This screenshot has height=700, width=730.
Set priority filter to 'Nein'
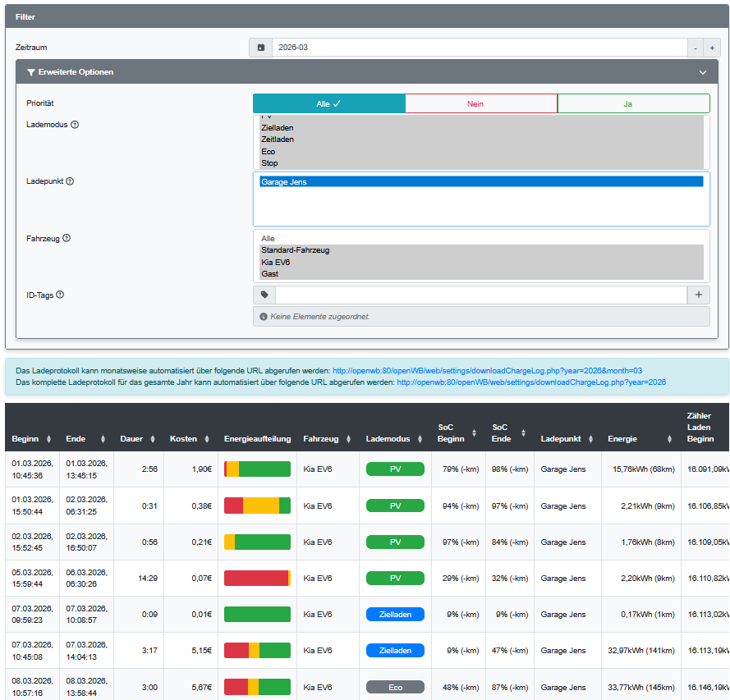[x=480, y=103]
